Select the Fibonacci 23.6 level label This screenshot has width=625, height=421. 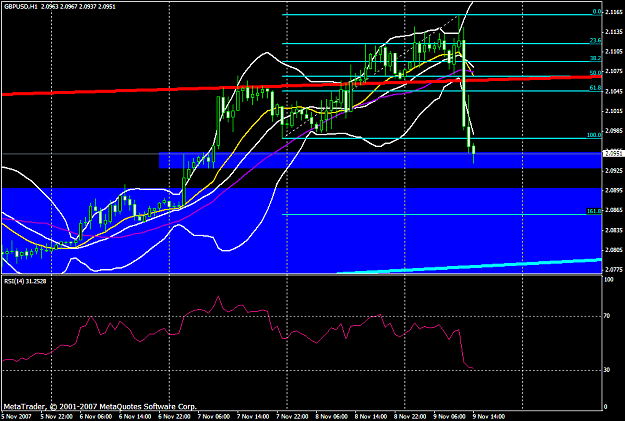click(x=596, y=41)
